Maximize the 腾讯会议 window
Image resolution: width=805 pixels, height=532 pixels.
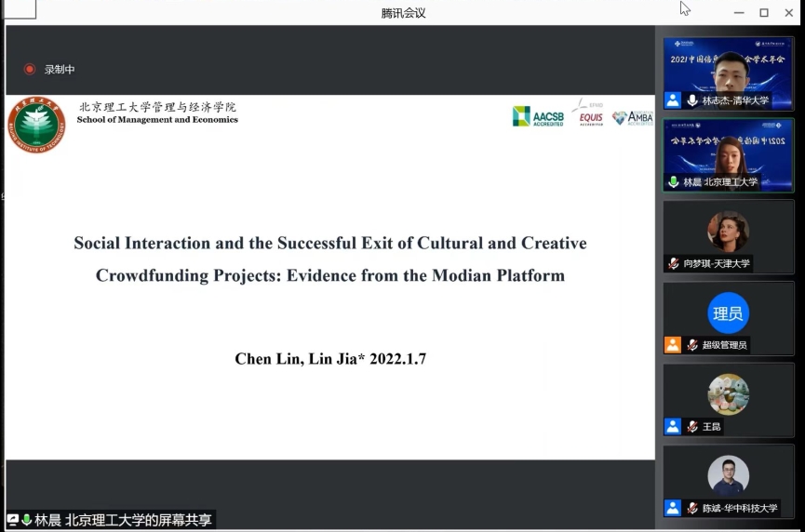click(x=764, y=12)
